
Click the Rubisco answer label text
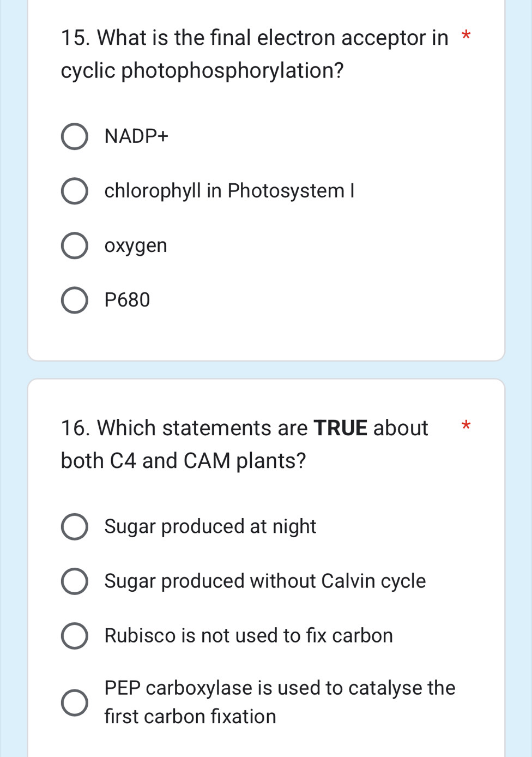pyautogui.click(x=249, y=636)
